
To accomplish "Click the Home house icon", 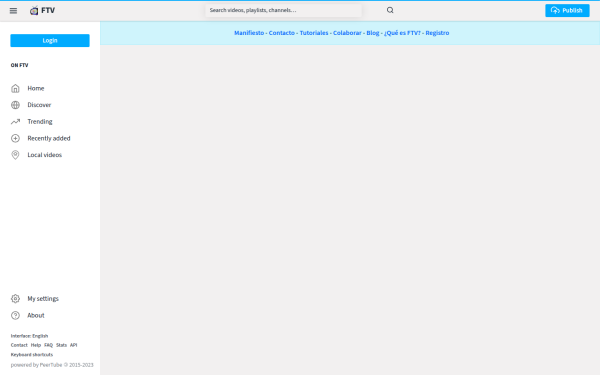I will point(15,88).
